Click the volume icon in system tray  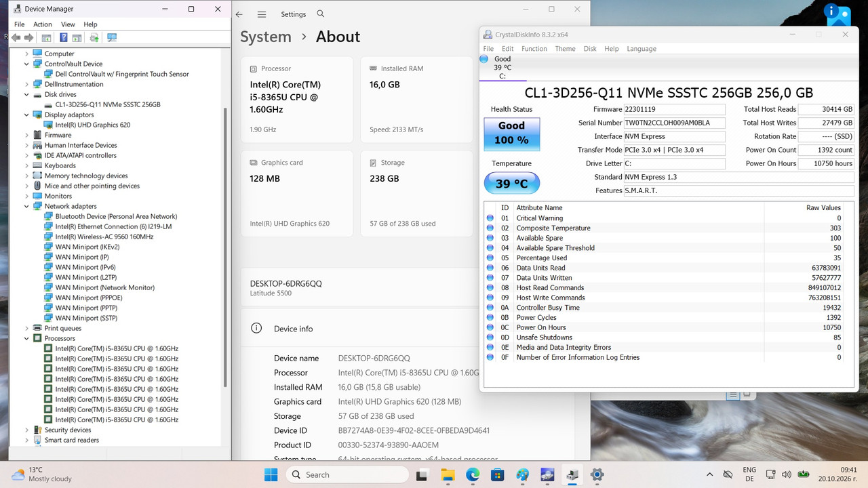click(x=787, y=474)
